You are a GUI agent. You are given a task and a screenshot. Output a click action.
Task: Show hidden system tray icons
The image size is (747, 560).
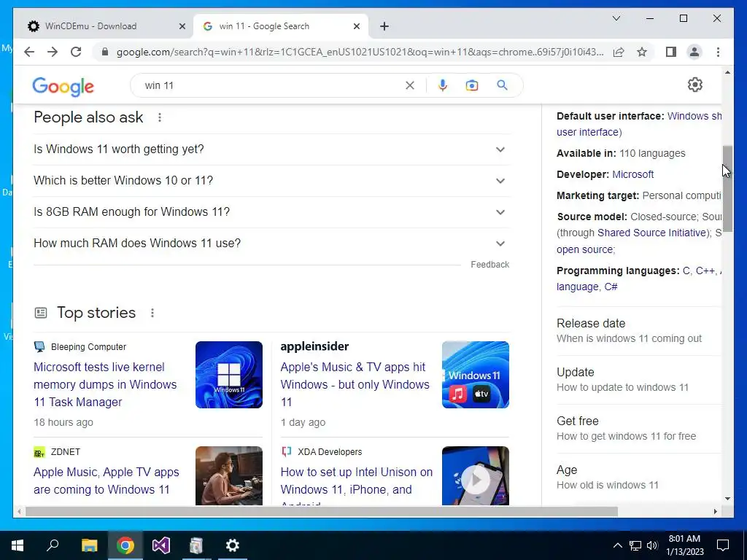point(617,545)
